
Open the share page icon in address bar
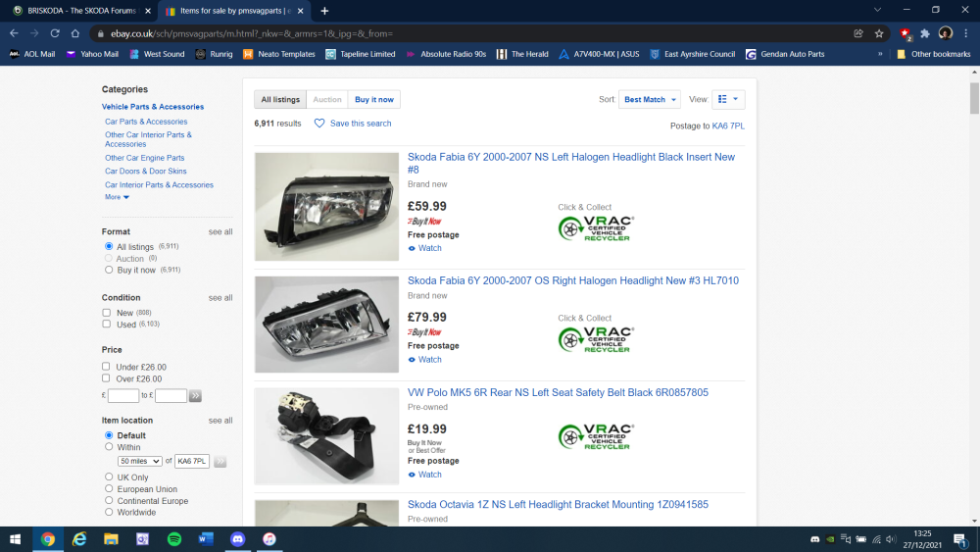tap(858, 33)
